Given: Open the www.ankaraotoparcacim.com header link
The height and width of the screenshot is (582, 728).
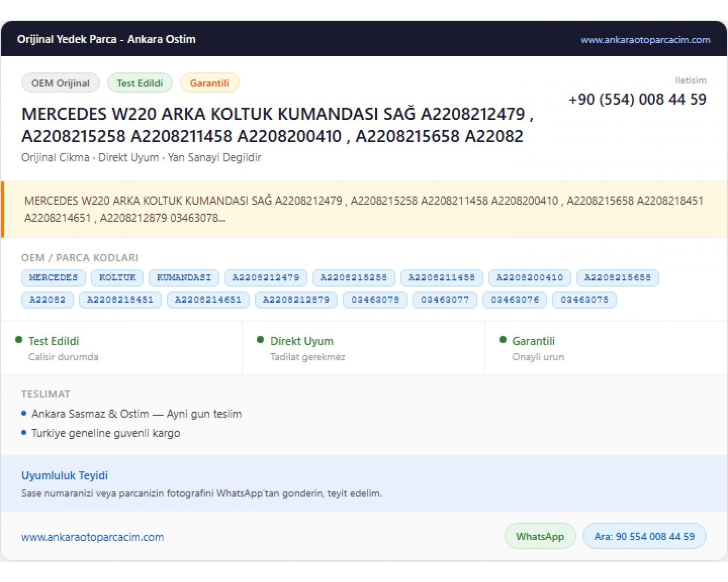Looking at the screenshot, I should 645,40.
